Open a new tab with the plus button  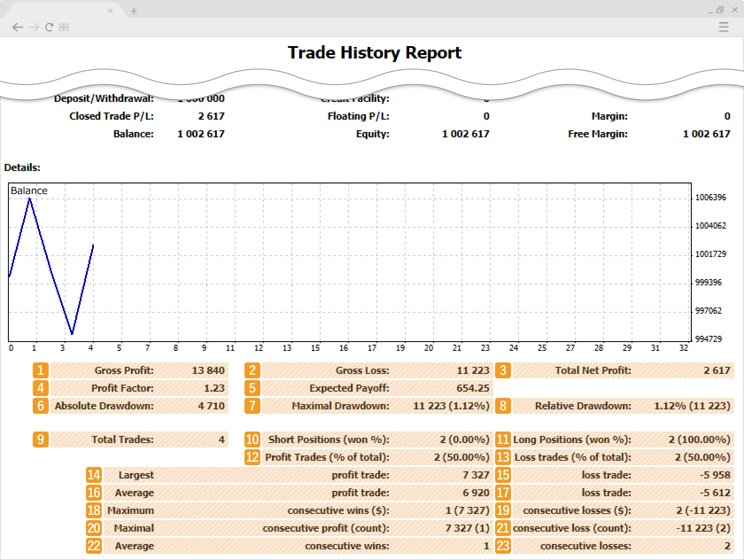[134, 11]
